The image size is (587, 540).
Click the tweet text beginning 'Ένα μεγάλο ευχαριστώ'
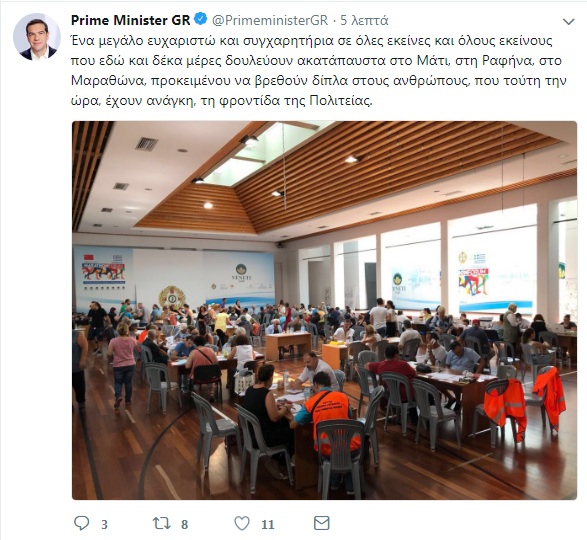[318, 71]
